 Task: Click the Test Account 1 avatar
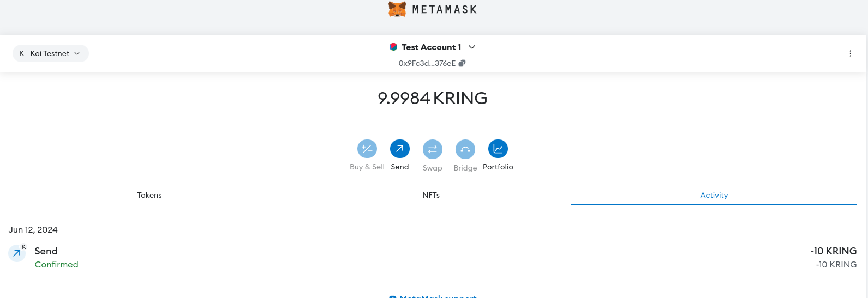(x=393, y=47)
